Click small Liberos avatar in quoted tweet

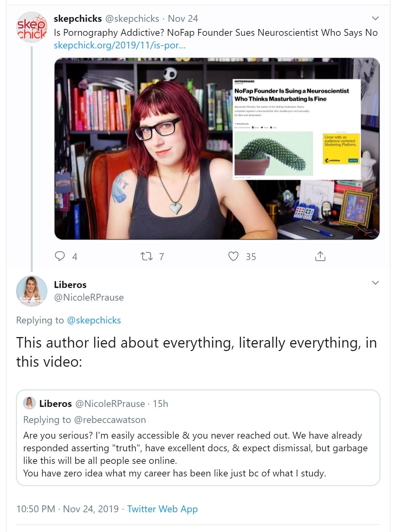tap(30, 403)
